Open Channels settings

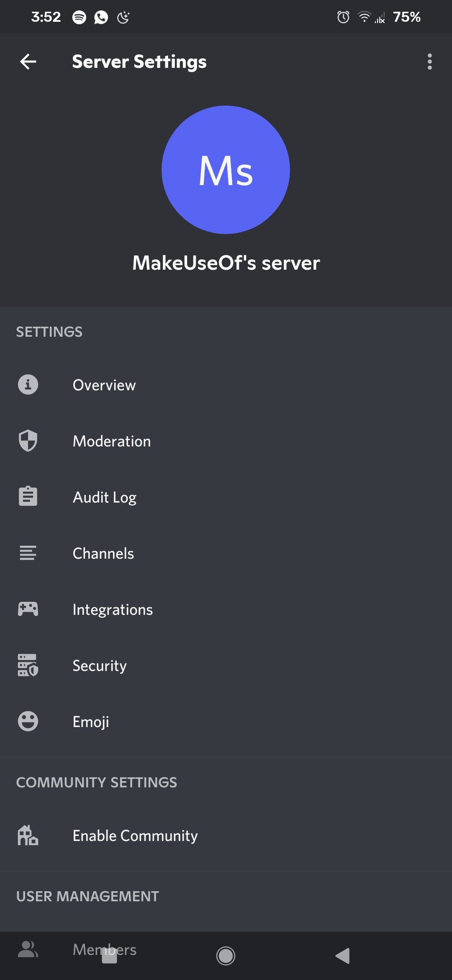[x=226, y=553]
